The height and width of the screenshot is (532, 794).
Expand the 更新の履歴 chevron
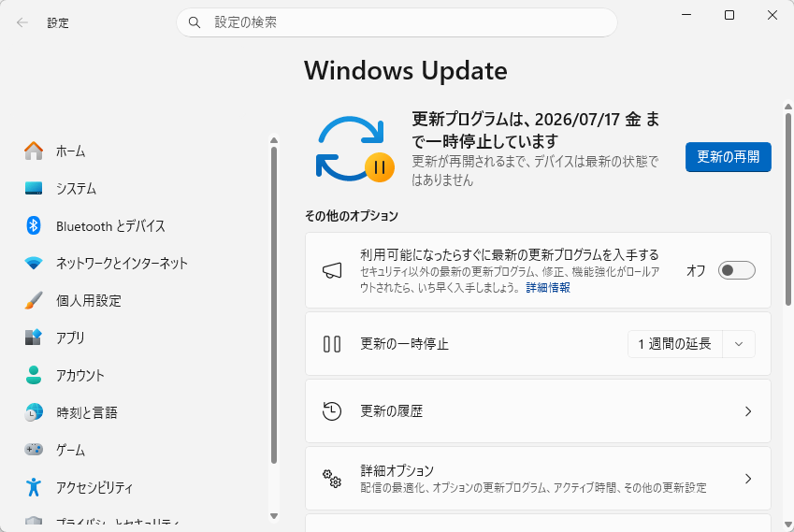tap(748, 411)
